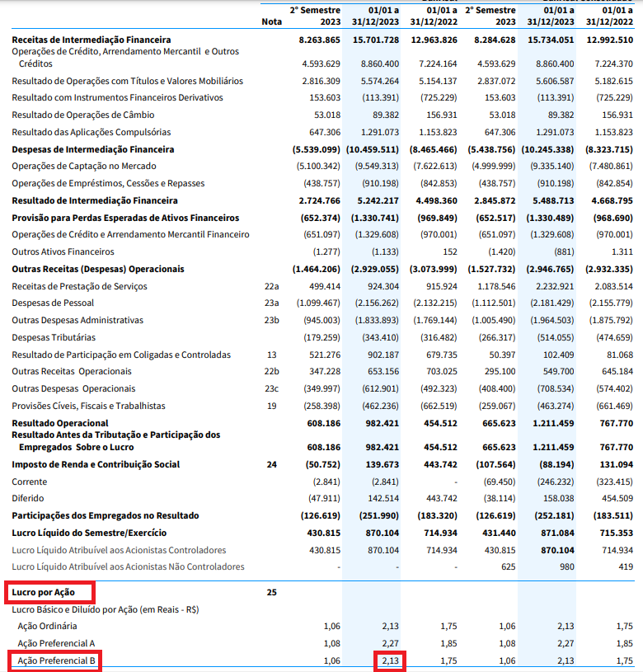Click 'Operações de Empréstimos, Cessões e Repasses'
This screenshot has height=672, width=643.
(108, 183)
